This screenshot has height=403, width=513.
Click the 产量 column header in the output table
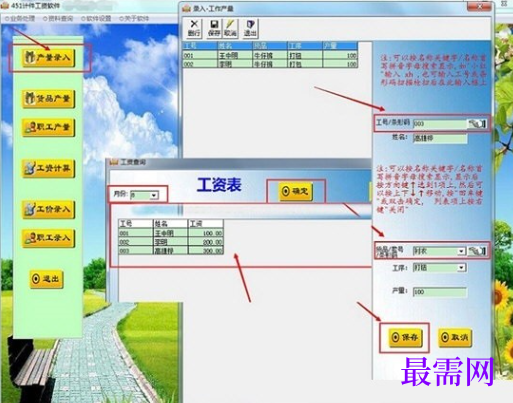click(x=340, y=46)
